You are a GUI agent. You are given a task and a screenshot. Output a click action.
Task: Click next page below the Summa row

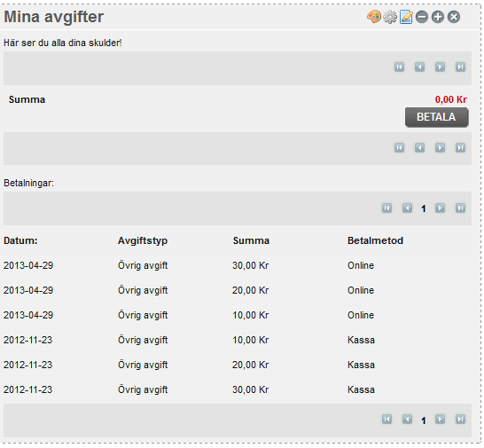coord(440,147)
